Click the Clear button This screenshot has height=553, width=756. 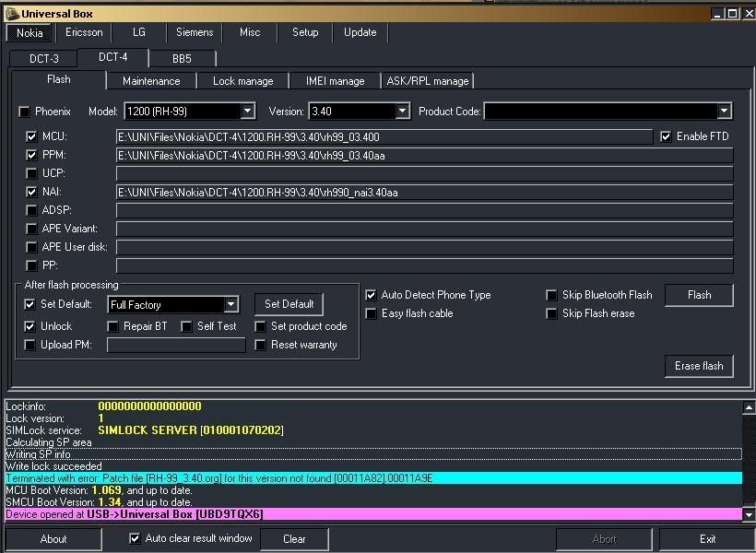coord(294,539)
